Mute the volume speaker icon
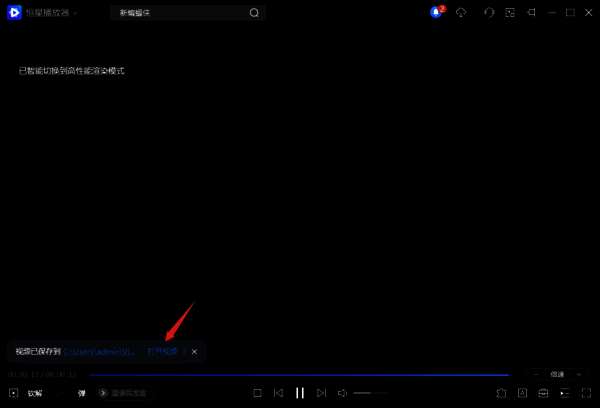600x408 pixels. point(342,393)
